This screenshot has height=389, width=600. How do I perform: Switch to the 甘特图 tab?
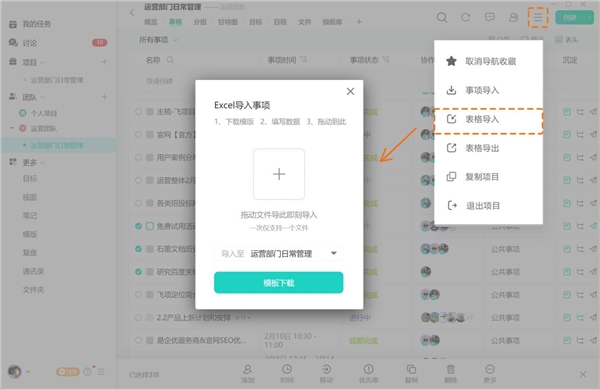[x=228, y=22]
